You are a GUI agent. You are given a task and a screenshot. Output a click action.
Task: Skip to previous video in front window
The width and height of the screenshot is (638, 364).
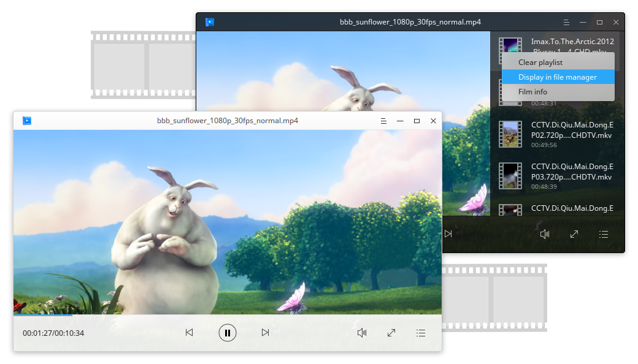[x=189, y=332]
